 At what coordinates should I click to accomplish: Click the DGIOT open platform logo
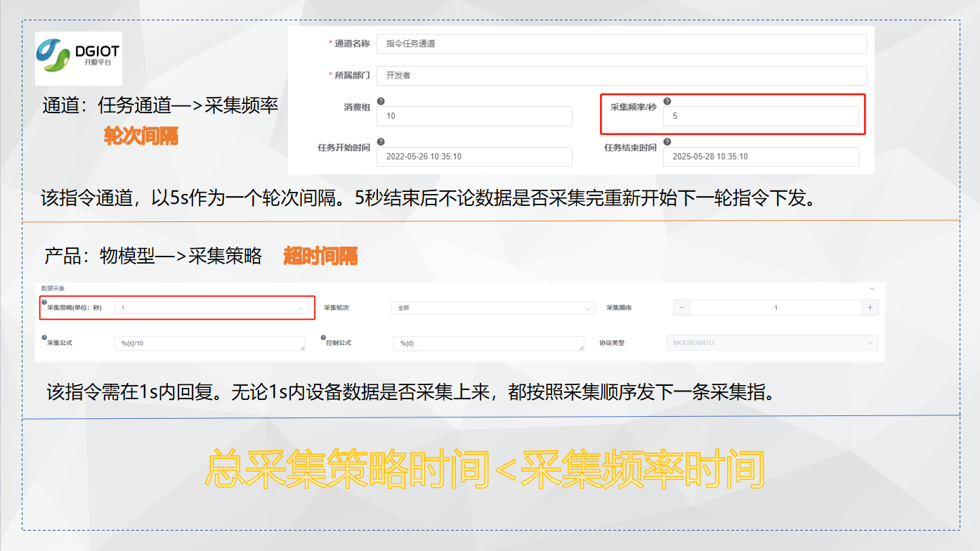click(x=77, y=58)
